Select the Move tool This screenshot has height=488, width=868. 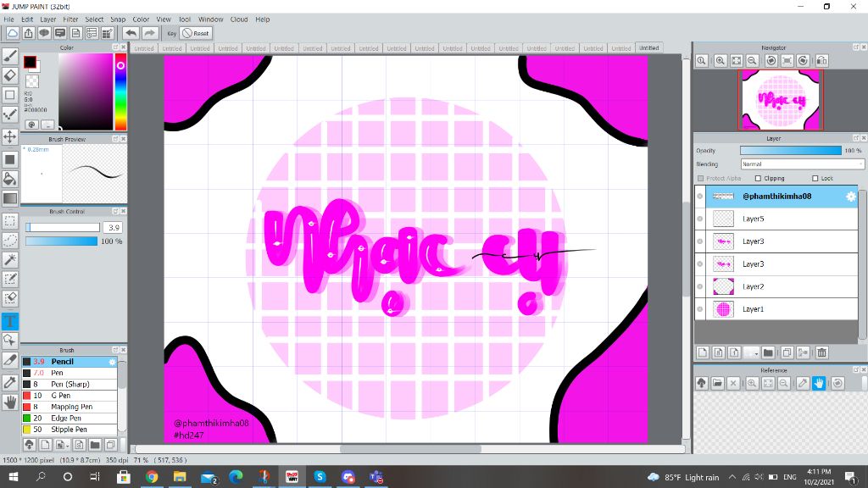point(10,136)
